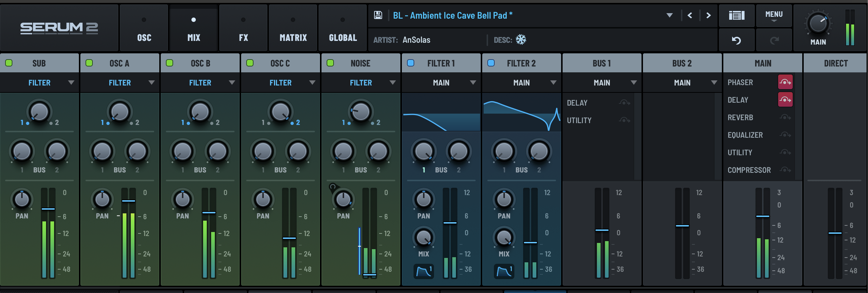The width and height of the screenshot is (868, 293).
Task: Go to the previous preset arrow
Action: [x=690, y=15]
